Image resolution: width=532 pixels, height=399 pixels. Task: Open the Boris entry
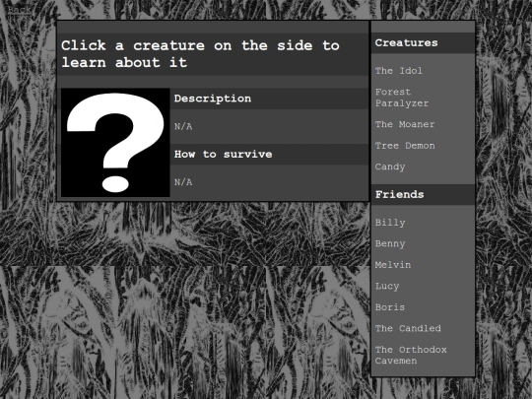point(390,307)
